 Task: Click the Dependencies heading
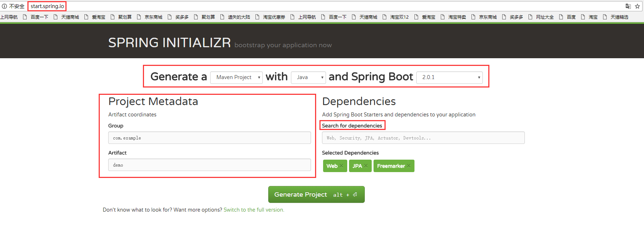(359, 101)
